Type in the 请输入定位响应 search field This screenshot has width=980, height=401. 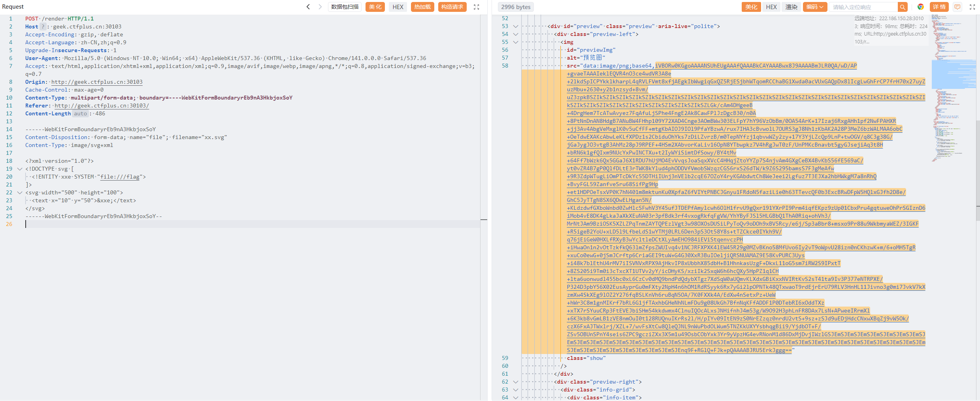coord(863,7)
